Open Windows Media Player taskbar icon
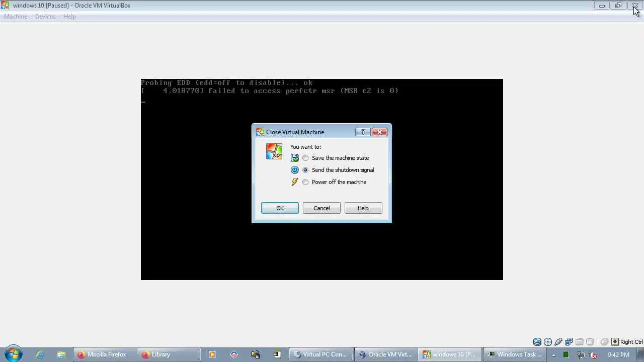This screenshot has width=644, height=362. tap(212, 354)
